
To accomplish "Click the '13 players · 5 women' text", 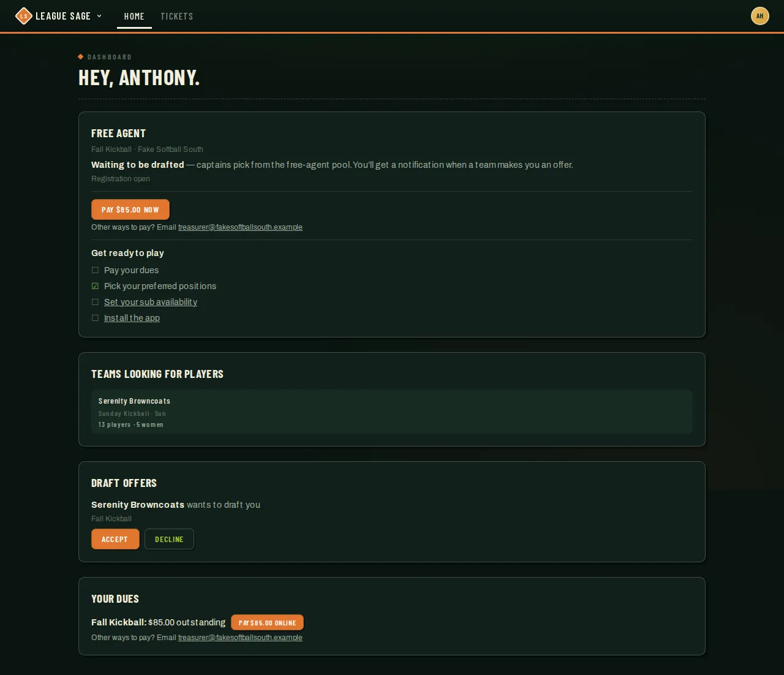I will click(x=131, y=424).
